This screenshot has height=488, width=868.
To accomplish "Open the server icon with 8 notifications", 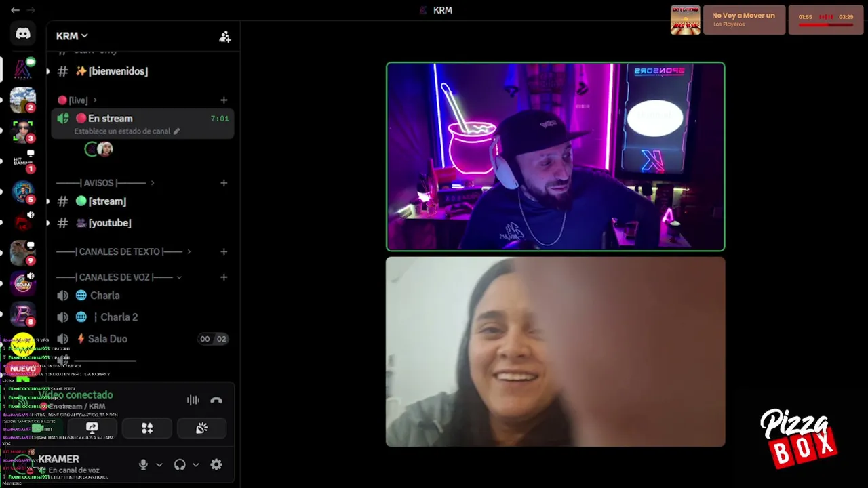I will pos(23,314).
